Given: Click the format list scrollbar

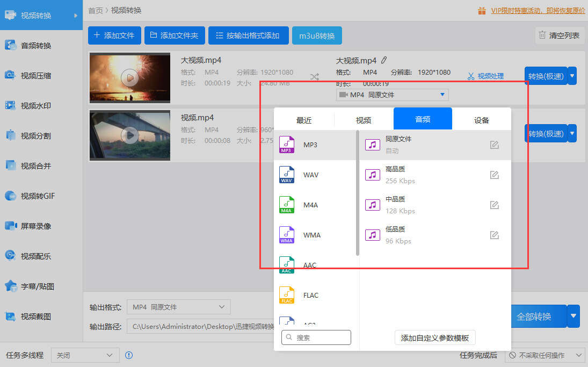Looking at the screenshot, I should click(358, 193).
